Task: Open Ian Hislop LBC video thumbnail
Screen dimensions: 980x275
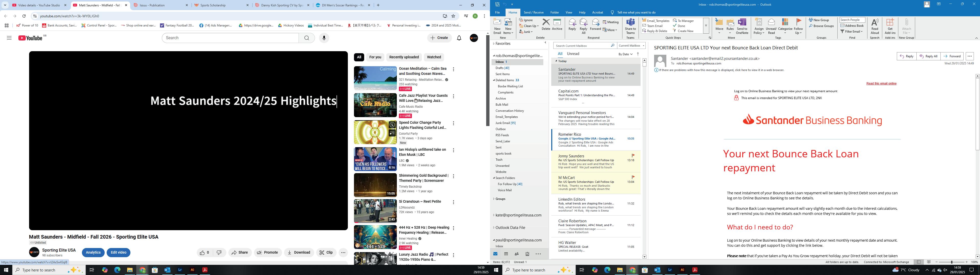Action: (x=375, y=159)
